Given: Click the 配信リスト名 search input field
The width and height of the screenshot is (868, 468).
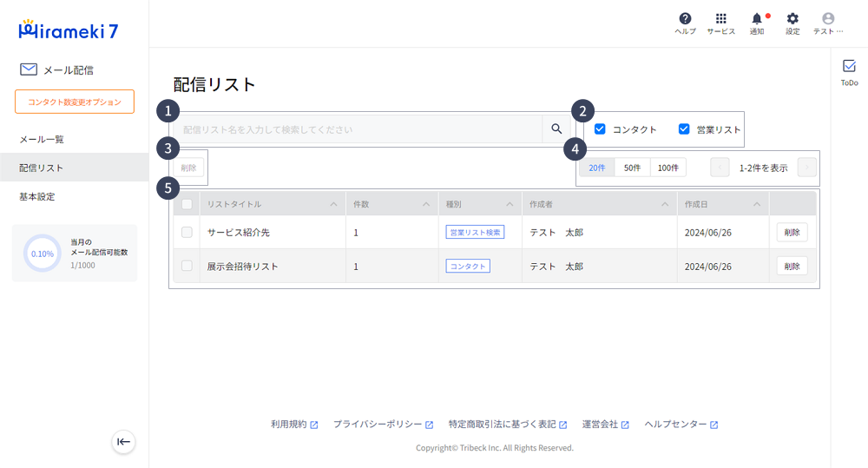Looking at the screenshot, I should click(x=358, y=129).
